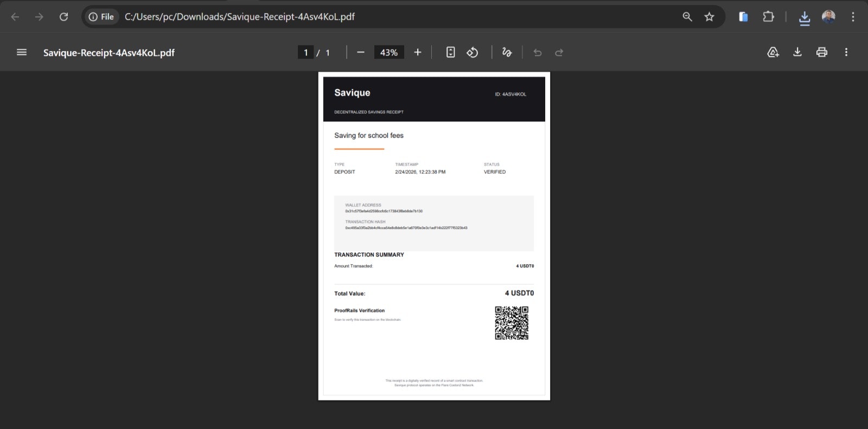
Task: Click the VERIFIED status value
Action: [x=495, y=172]
